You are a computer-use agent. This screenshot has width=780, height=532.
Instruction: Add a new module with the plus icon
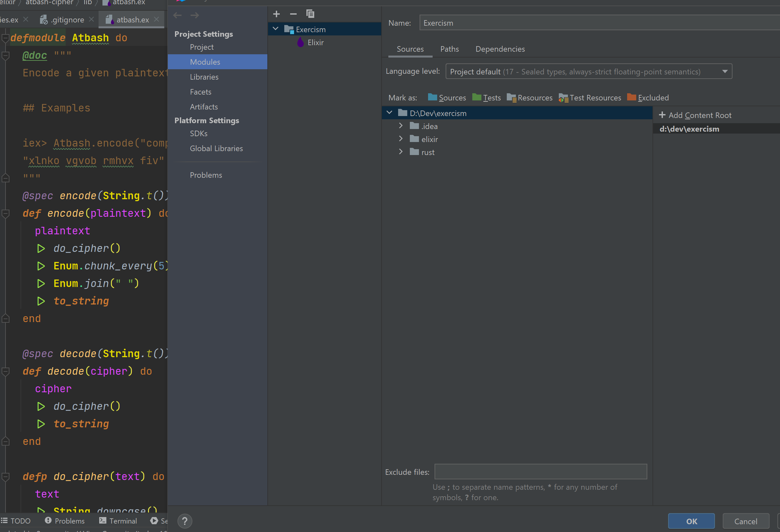[276, 14]
